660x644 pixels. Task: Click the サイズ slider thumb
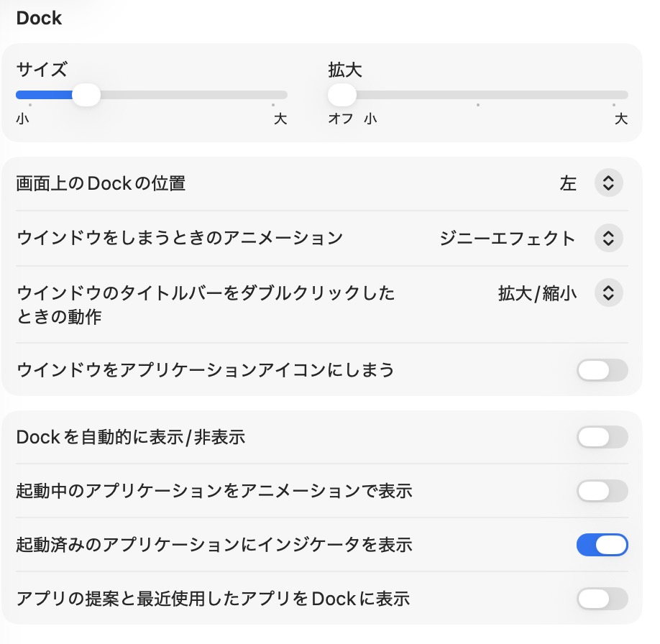tap(86, 95)
